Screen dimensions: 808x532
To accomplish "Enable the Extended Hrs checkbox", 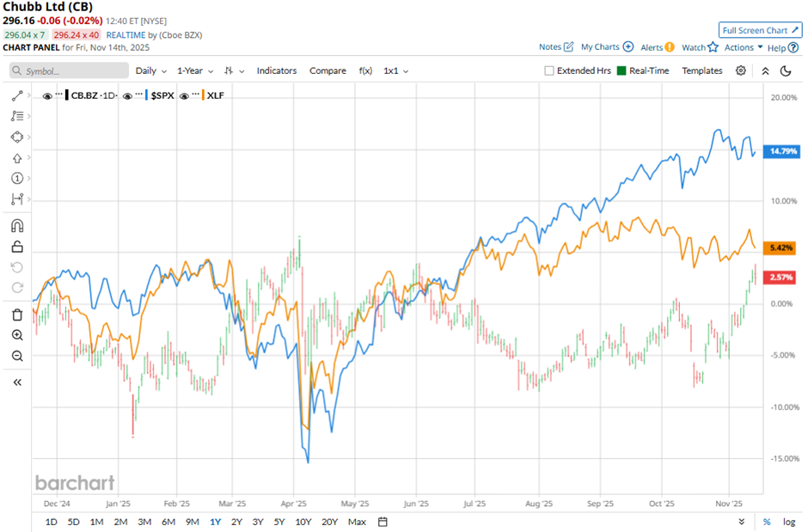I will [548, 70].
